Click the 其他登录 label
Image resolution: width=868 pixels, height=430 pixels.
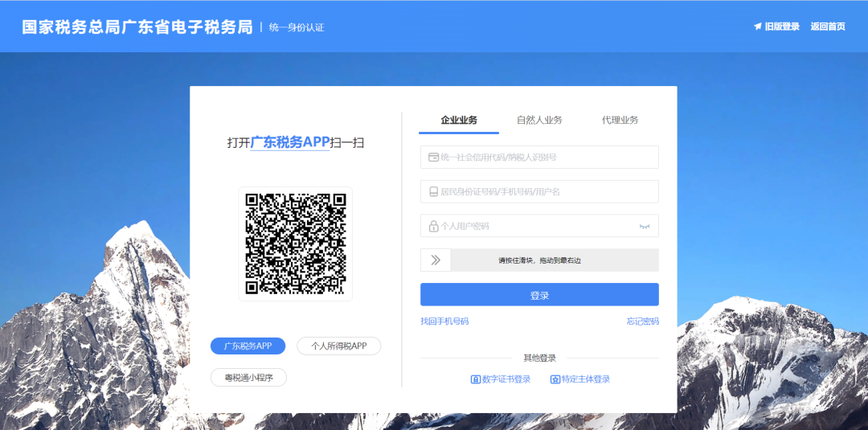point(540,358)
